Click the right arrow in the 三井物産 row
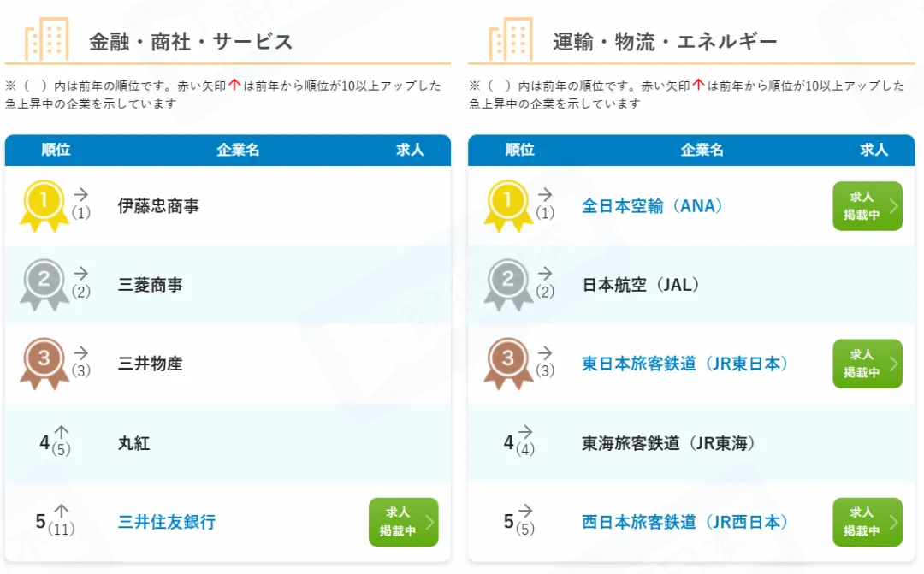This screenshot has height=574, width=924. tap(80, 352)
